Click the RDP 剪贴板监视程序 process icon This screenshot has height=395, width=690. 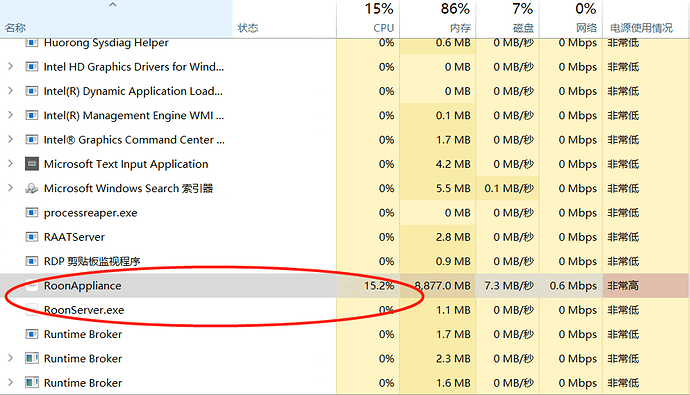click(32, 261)
